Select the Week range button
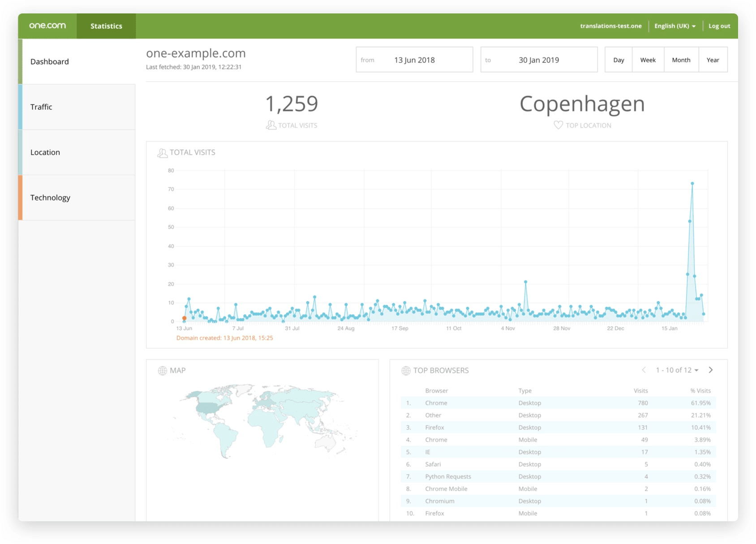The height and width of the screenshot is (544, 756). click(648, 60)
